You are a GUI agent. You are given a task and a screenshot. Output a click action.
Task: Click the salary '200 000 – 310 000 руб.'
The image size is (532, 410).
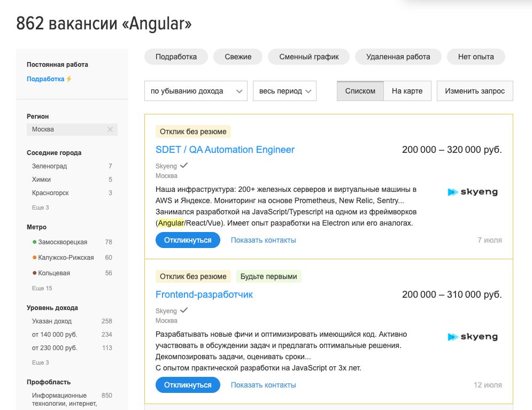452,295
